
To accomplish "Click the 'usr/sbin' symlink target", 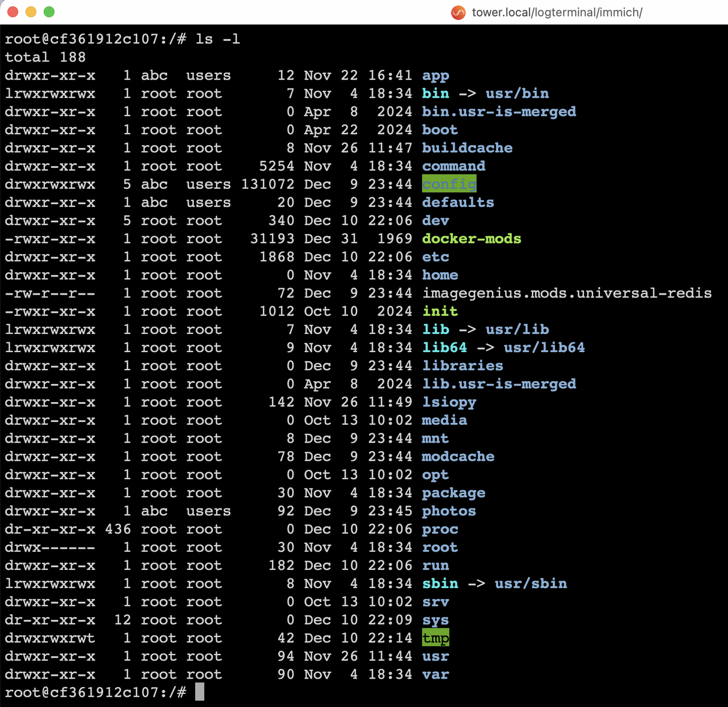I will pos(531,584).
